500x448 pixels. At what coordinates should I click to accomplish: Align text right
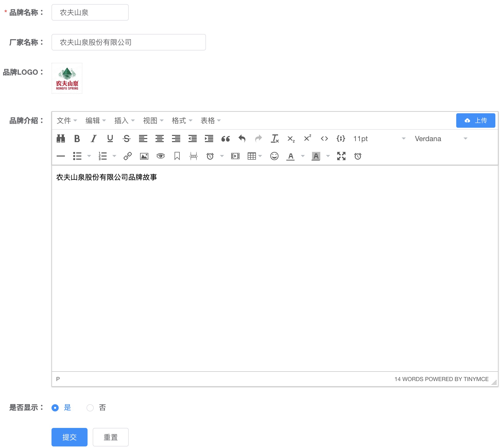coord(176,139)
